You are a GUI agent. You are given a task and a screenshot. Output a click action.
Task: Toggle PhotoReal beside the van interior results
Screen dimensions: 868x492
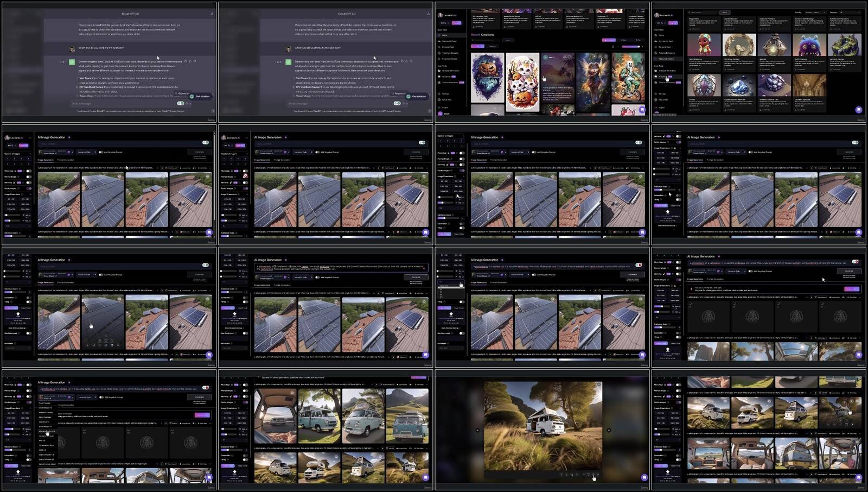point(678,384)
